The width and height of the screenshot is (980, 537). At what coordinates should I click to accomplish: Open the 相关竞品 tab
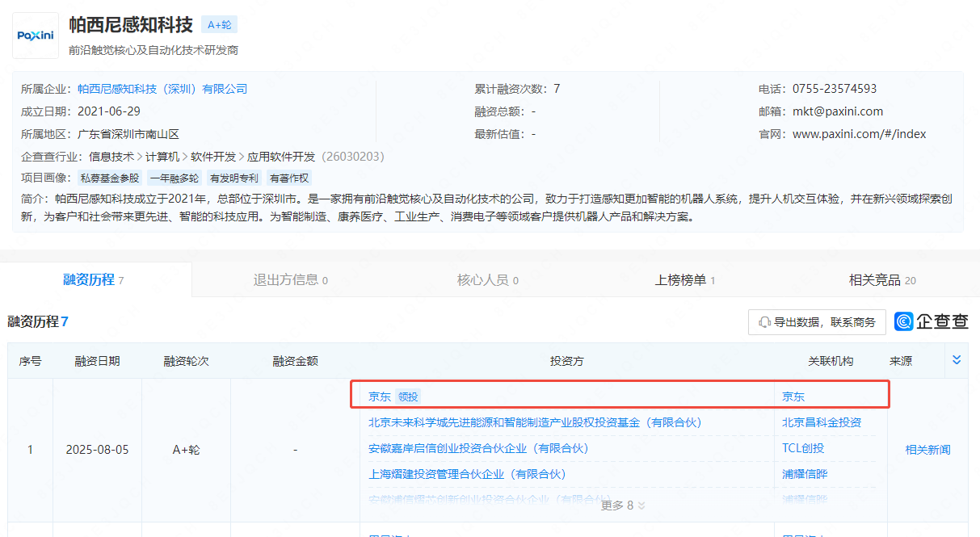coord(882,280)
